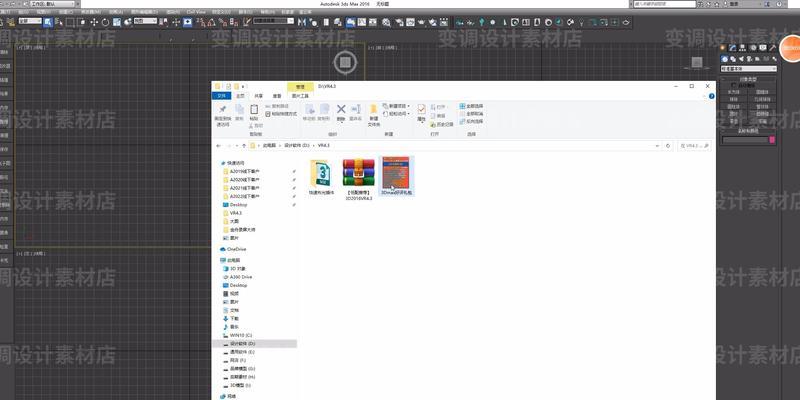The image size is (800, 400).
Task: Select the Select Object tool in 3ds Max toolbar
Action: 47,22
